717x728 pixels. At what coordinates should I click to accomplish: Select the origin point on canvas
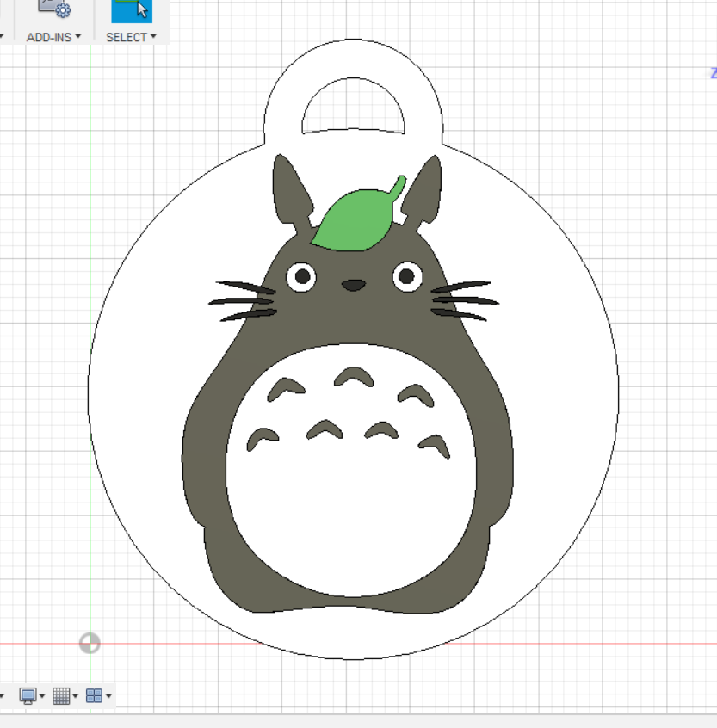(90, 643)
